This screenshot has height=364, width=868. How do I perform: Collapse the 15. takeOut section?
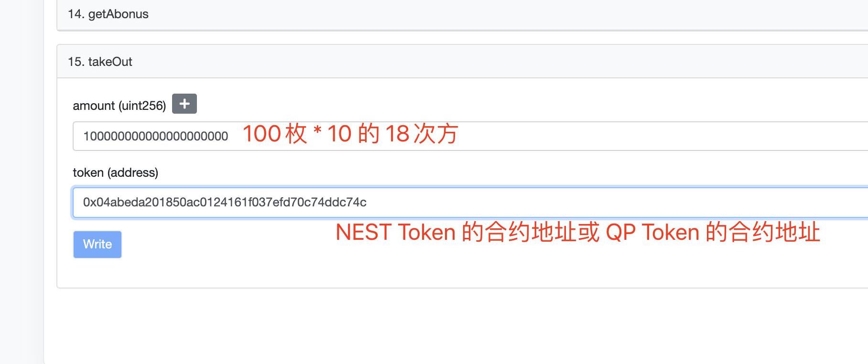430,62
